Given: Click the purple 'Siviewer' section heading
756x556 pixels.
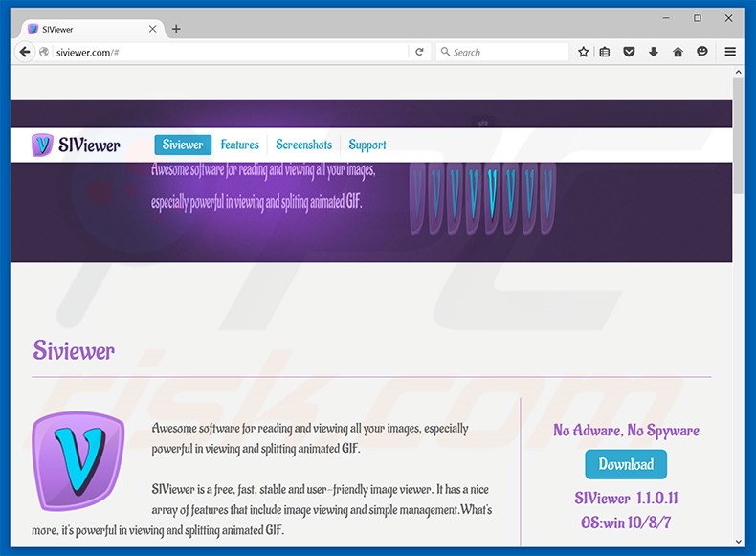Looking at the screenshot, I should tap(74, 350).
